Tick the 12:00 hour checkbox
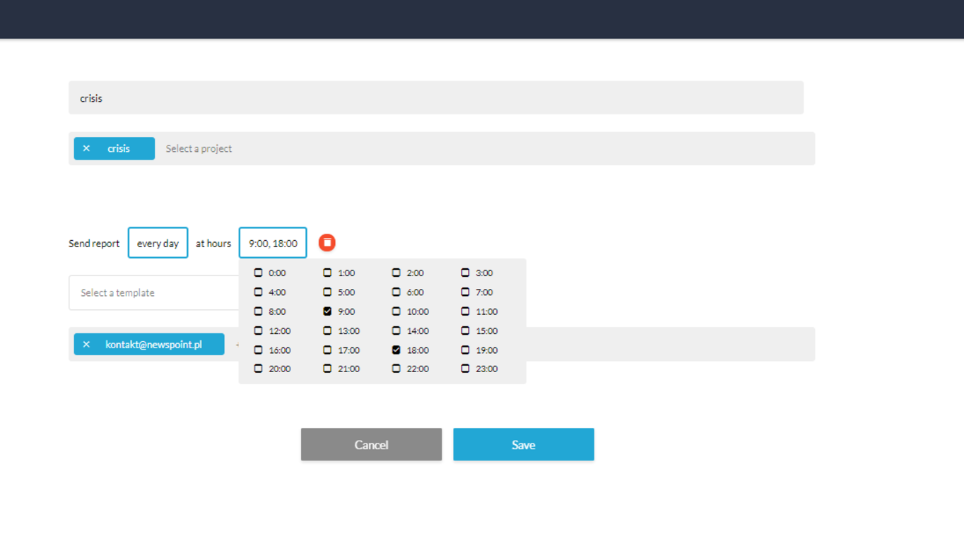Screen dimensions: 964x560 point(258,330)
